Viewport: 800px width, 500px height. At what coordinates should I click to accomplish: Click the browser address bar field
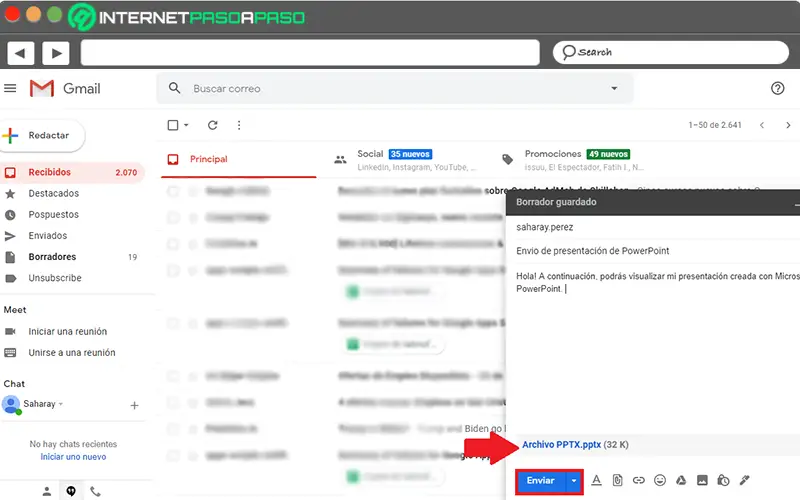pos(310,53)
